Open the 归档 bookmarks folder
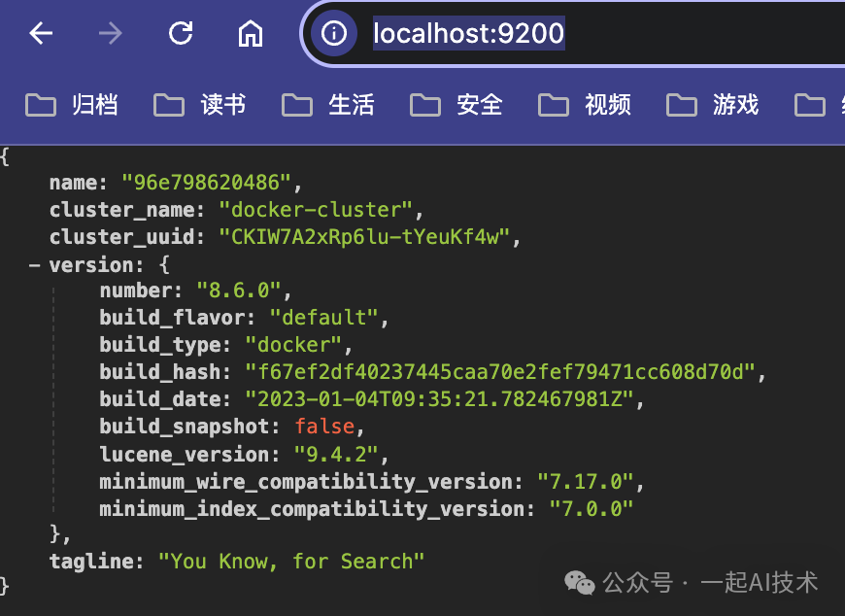The height and width of the screenshot is (616, 845). pos(72,105)
